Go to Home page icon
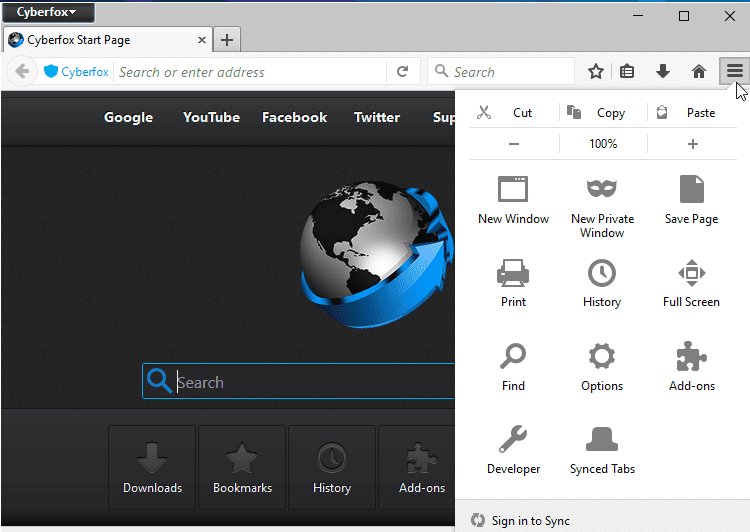Image resolution: width=750 pixels, height=532 pixels. pos(699,72)
